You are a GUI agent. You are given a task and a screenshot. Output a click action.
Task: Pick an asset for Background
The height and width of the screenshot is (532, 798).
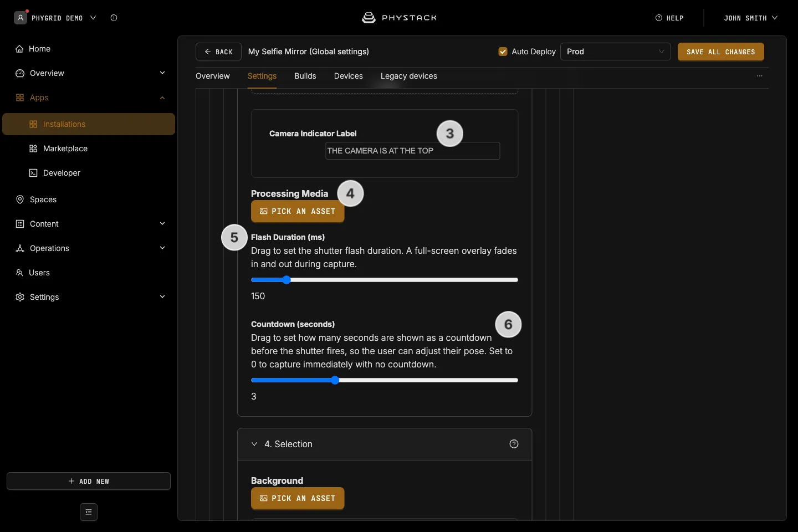[x=298, y=498]
